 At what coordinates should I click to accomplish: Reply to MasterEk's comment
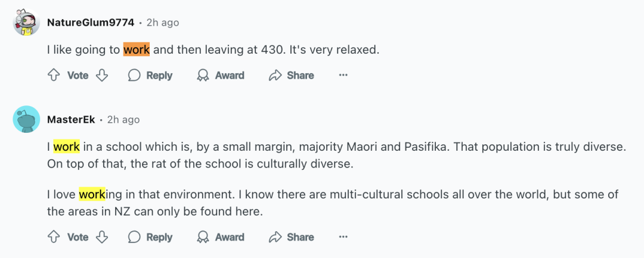[150, 237]
